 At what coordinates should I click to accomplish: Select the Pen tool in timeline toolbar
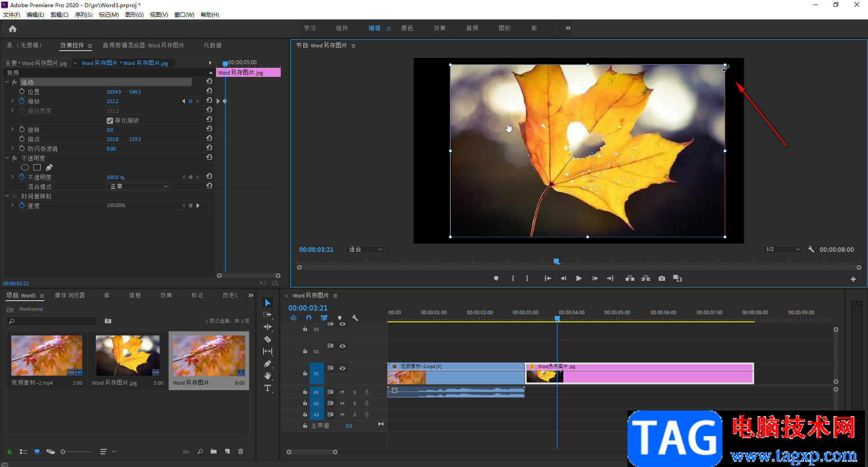pyautogui.click(x=268, y=363)
